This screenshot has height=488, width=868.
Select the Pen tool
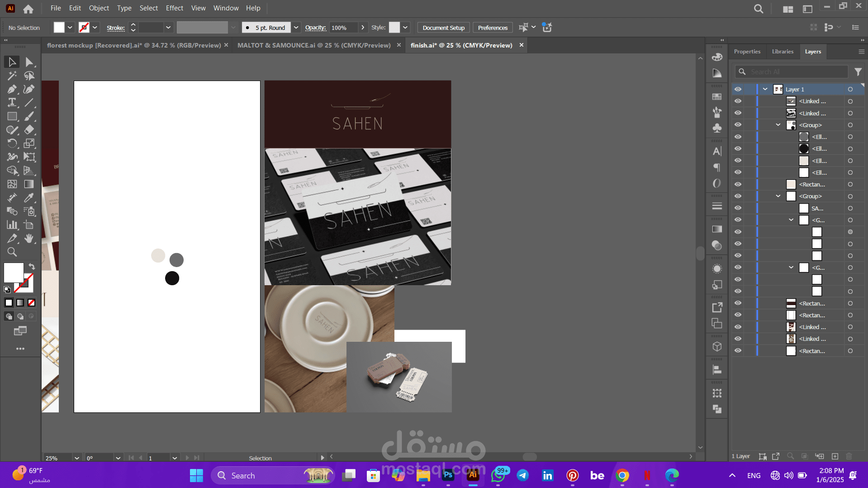(x=12, y=89)
